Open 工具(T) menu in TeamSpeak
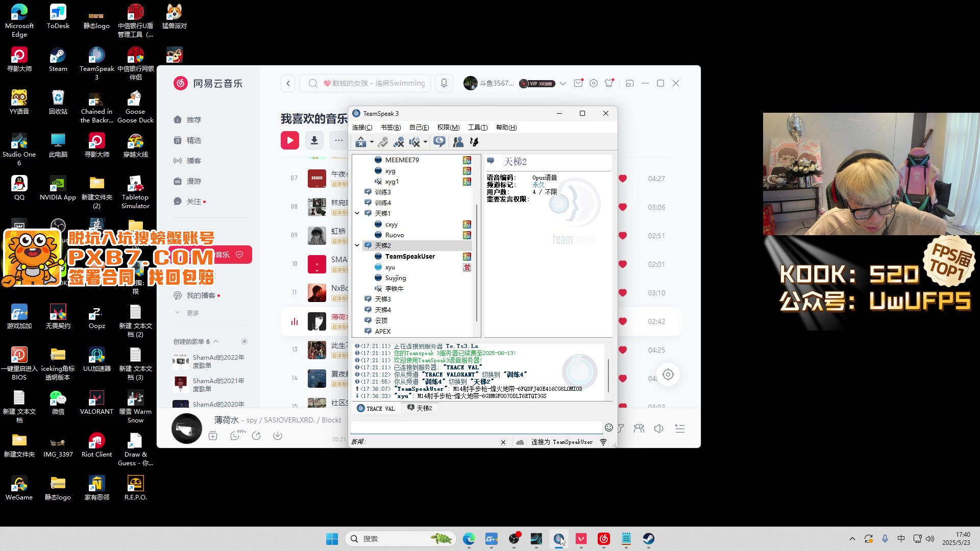Viewport: 980px width, 551px height. 478,128
